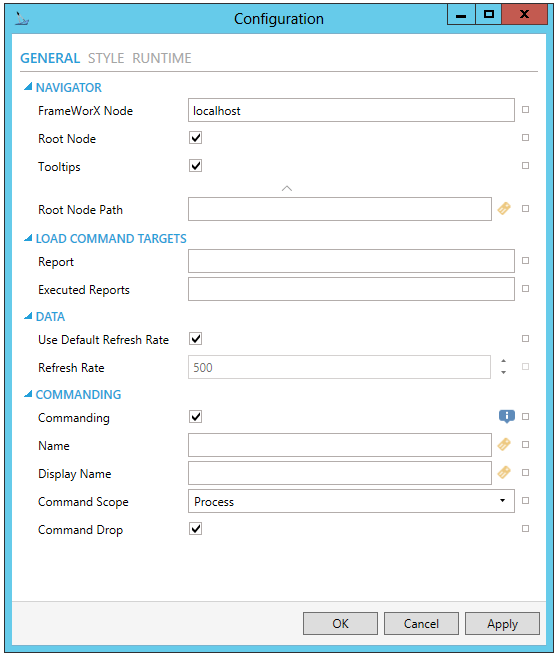Uncheck the Root Node checkbox
The width and height of the screenshot is (558, 657).
196,137
